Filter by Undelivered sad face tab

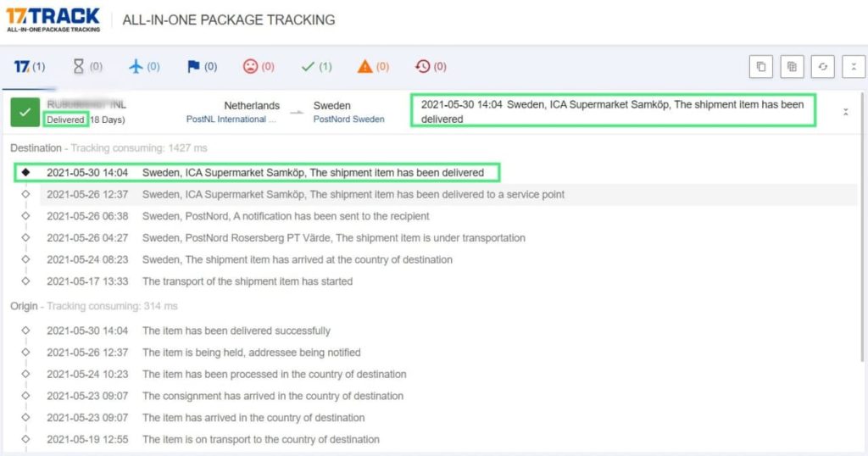click(259, 66)
